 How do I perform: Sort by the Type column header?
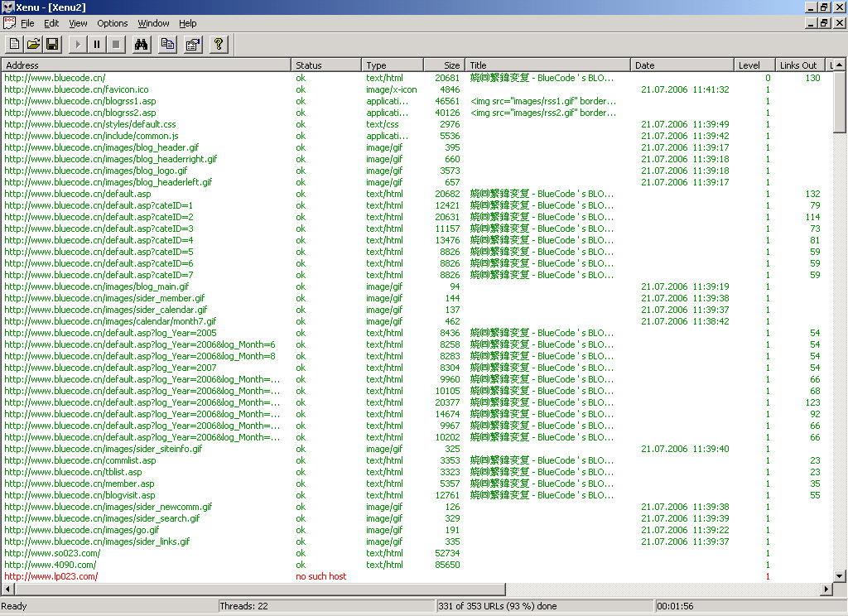pos(393,65)
